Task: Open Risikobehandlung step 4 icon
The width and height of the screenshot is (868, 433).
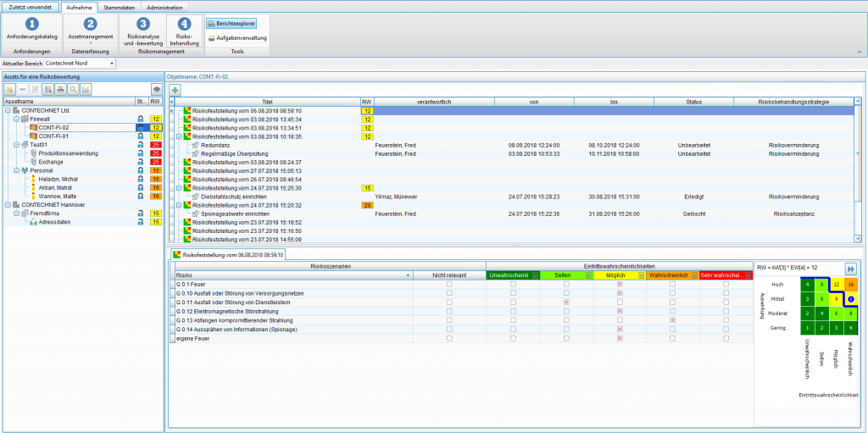Action: pyautogui.click(x=184, y=29)
